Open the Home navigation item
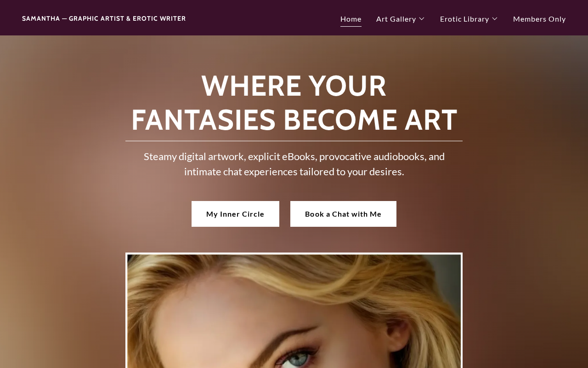Screen dimensions: 588x368 (351, 19)
